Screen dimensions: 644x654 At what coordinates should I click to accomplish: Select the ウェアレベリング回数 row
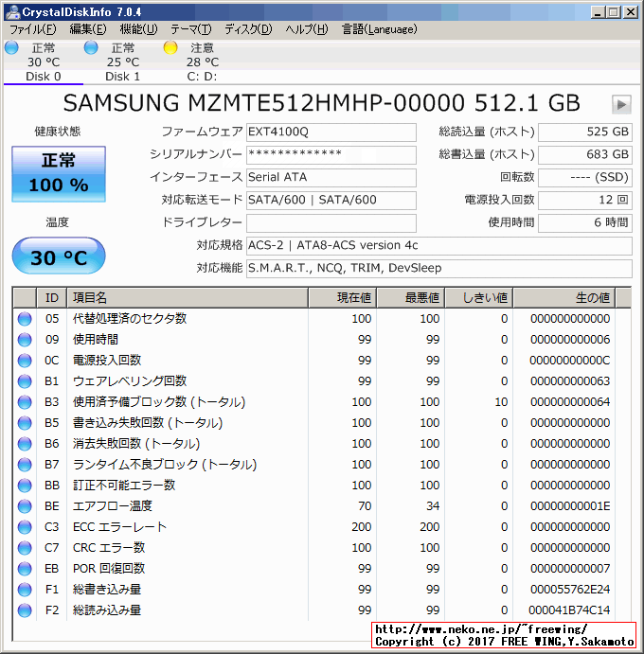click(x=315, y=381)
